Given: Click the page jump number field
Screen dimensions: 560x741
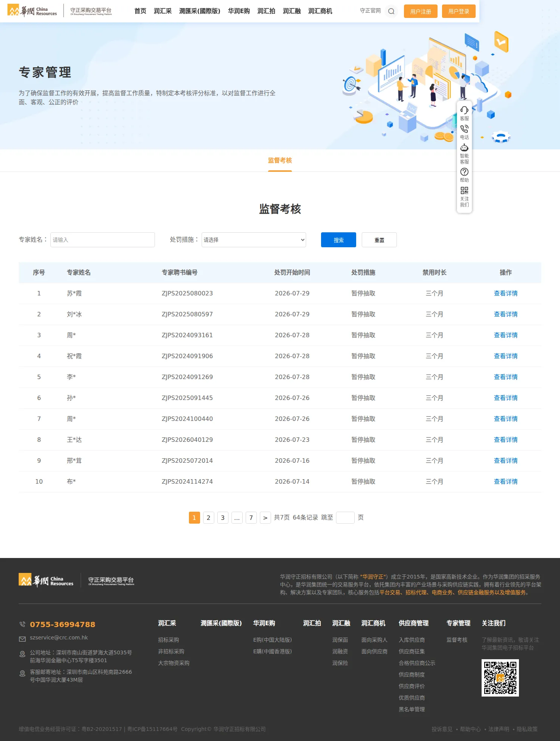Looking at the screenshot, I should point(345,518).
